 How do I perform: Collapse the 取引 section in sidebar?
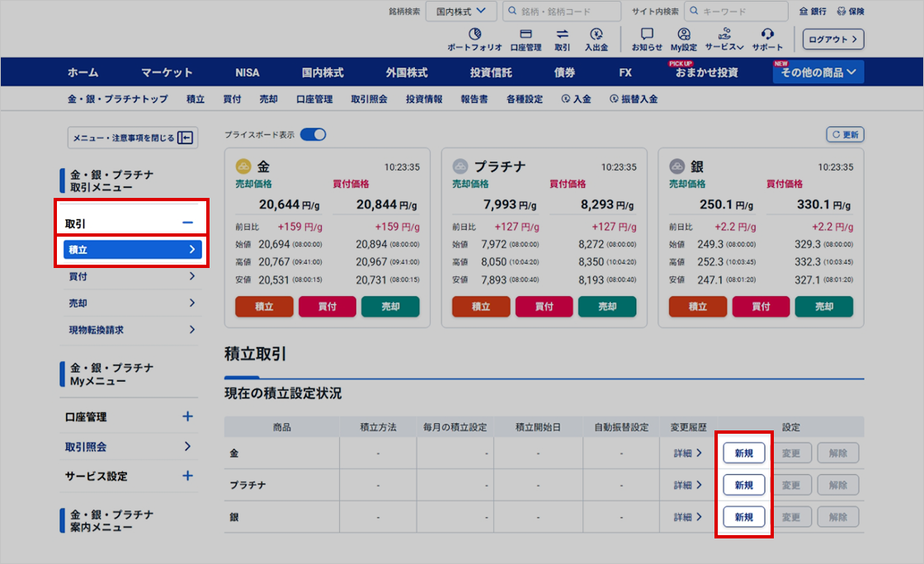point(187,223)
